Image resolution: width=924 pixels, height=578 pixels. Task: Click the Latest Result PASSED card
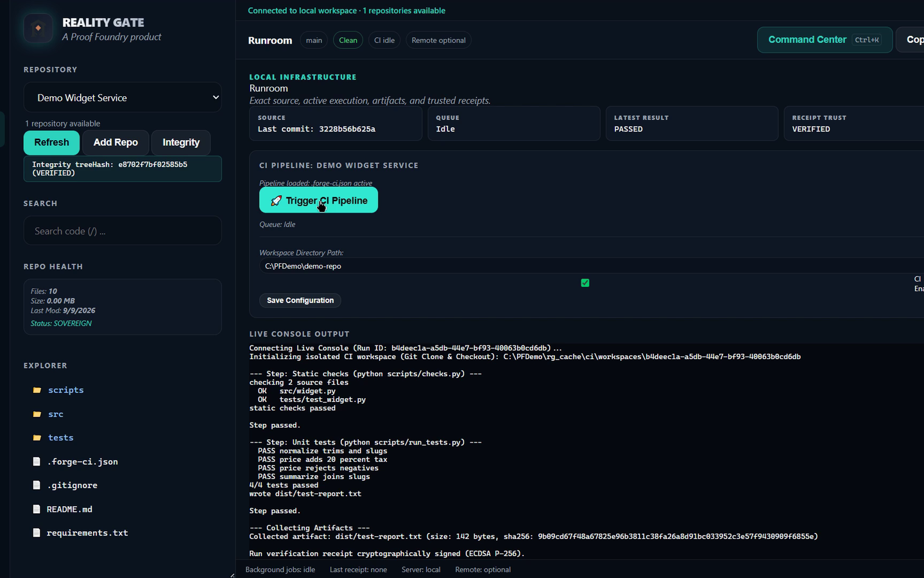pyautogui.click(x=692, y=123)
